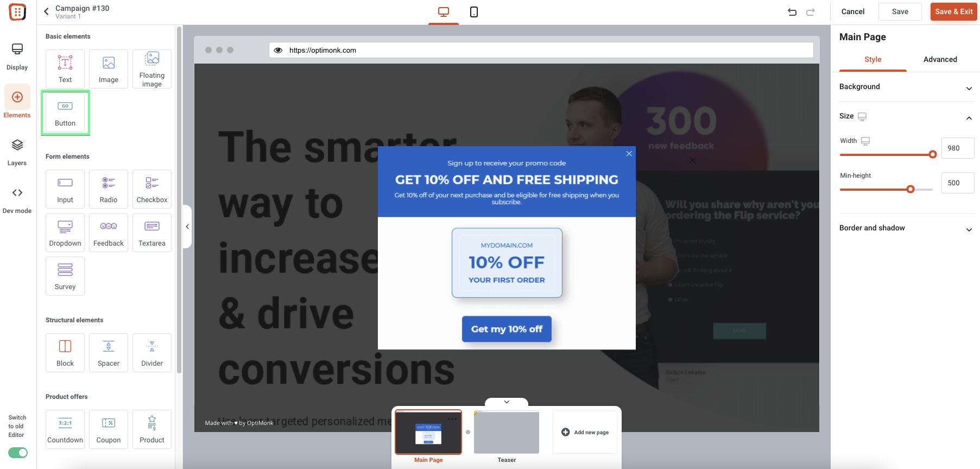Screen dimensions: 980x469
Task: Toggle the Switch to old Editor switch
Action: click(18, 453)
